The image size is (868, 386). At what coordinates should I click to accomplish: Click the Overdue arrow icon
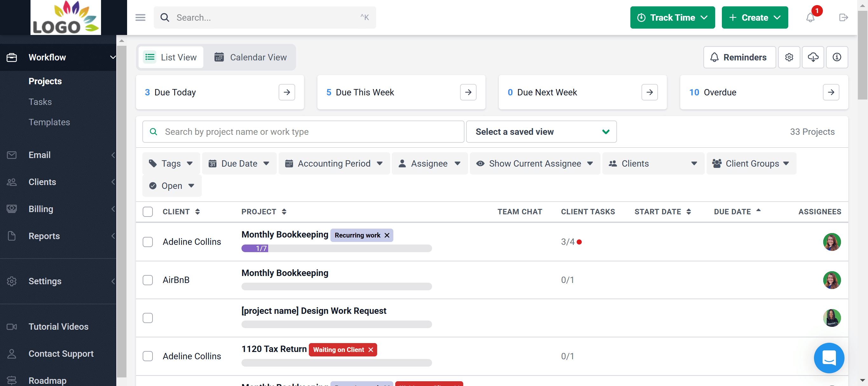click(831, 93)
